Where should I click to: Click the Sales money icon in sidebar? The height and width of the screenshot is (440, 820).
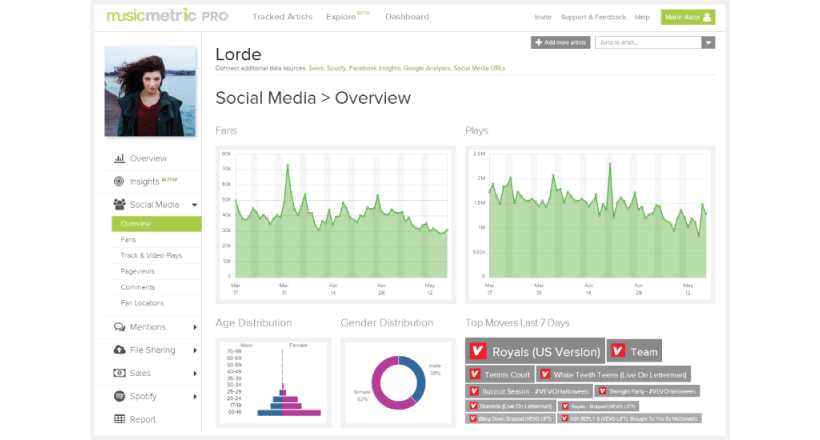pyautogui.click(x=120, y=373)
